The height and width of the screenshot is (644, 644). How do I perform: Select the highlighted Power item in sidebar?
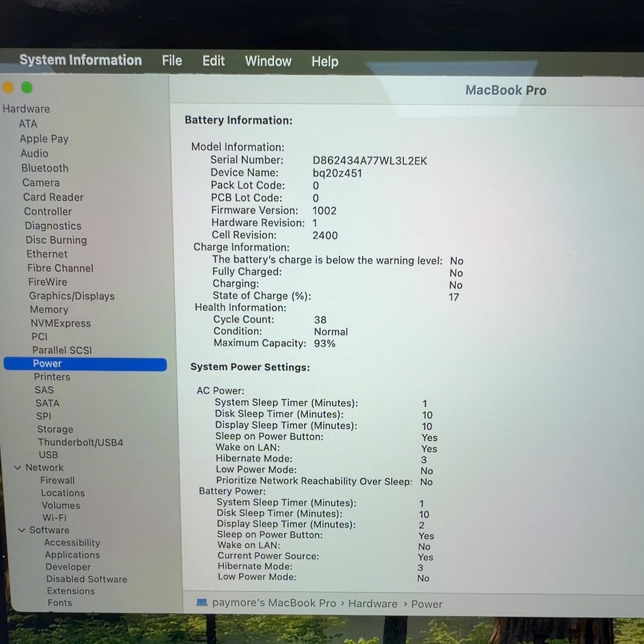(x=85, y=364)
